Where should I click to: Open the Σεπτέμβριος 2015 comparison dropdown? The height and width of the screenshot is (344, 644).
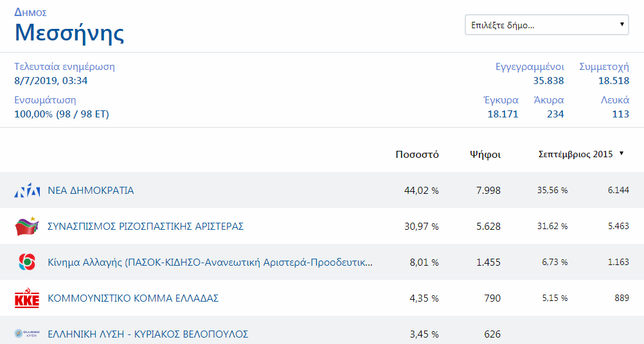coord(581,154)
